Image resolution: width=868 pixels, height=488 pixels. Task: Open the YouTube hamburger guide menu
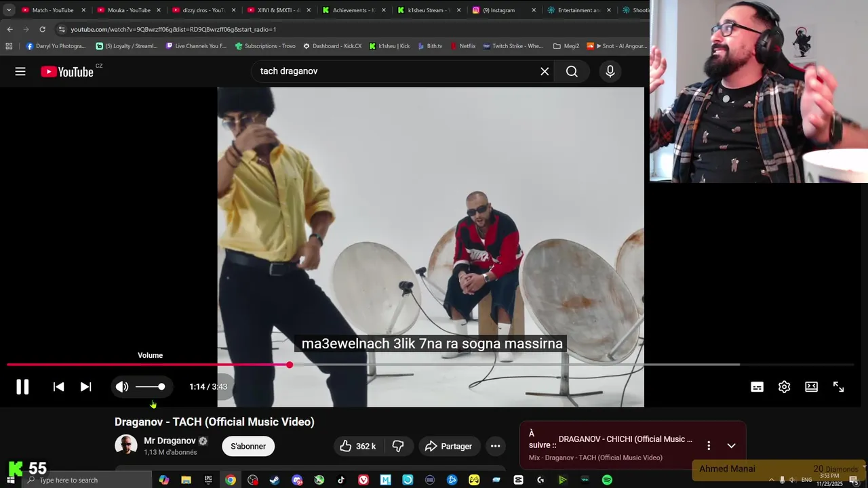(20, 71)
